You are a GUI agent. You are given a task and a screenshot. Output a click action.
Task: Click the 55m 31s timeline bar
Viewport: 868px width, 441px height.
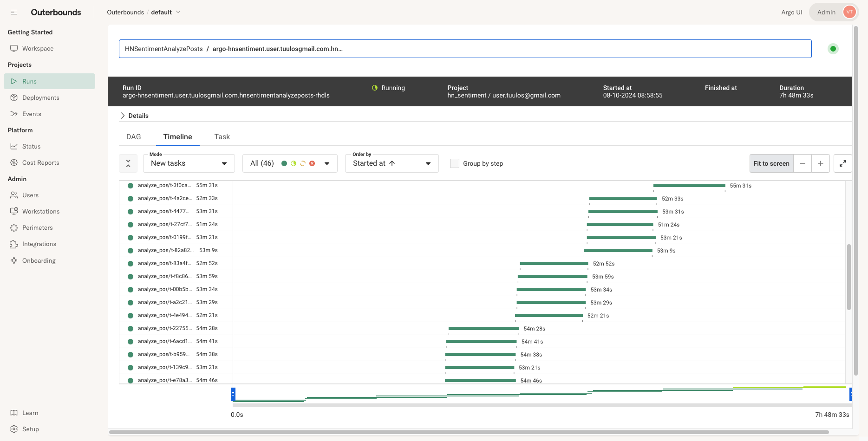[x=689, y=186]
